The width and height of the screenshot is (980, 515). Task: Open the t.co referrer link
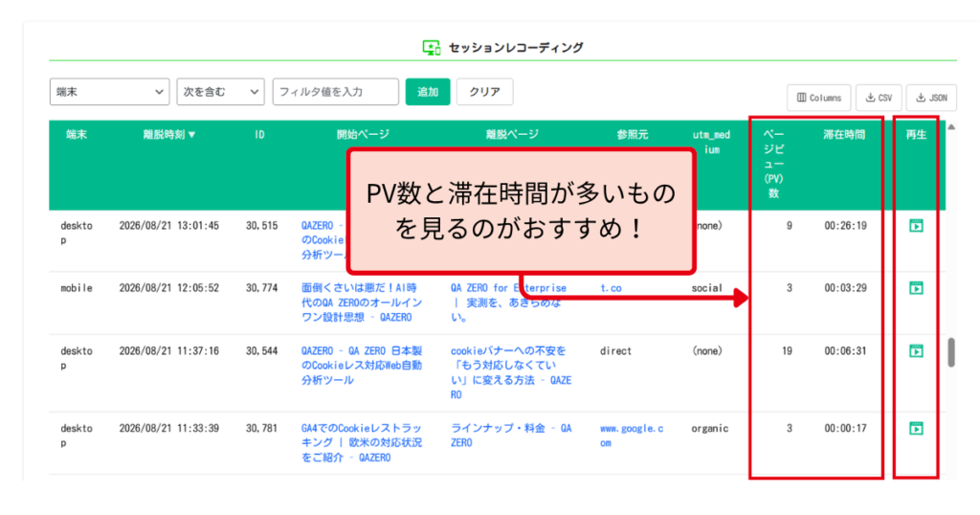coord(611,288)
